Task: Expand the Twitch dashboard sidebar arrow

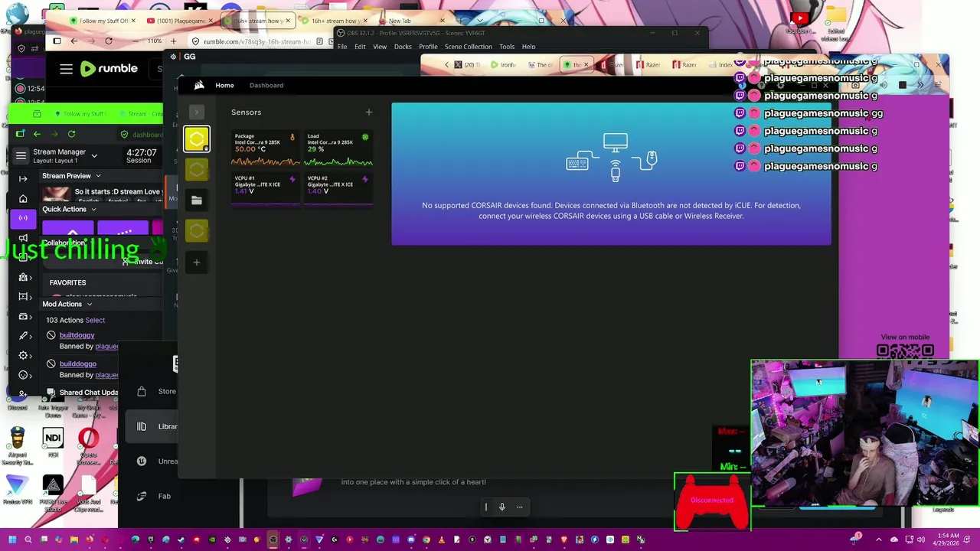Action: (23, 179)
